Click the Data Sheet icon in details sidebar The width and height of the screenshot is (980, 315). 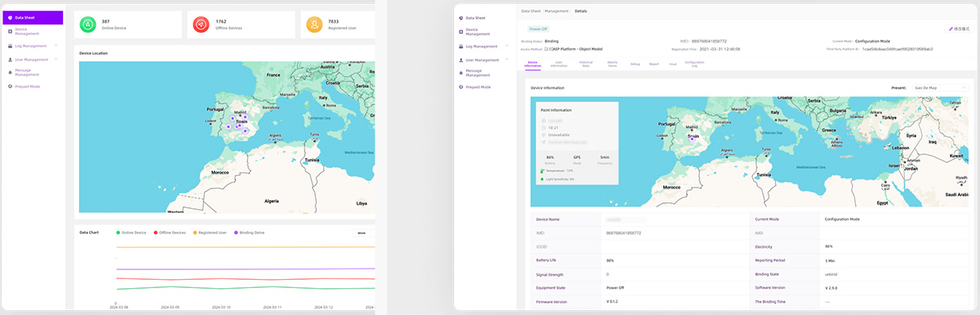click(x=461, y=17)
